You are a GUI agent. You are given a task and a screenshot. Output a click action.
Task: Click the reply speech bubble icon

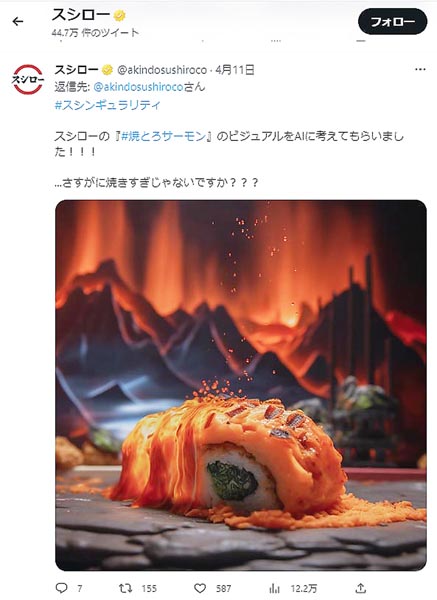click(x=62, y=587)
